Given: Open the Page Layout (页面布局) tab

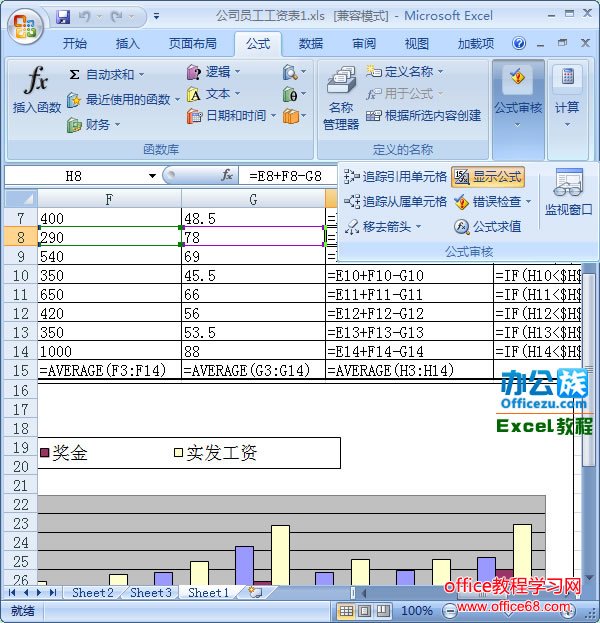Looking at the screenshot, I should pos(193,43).
